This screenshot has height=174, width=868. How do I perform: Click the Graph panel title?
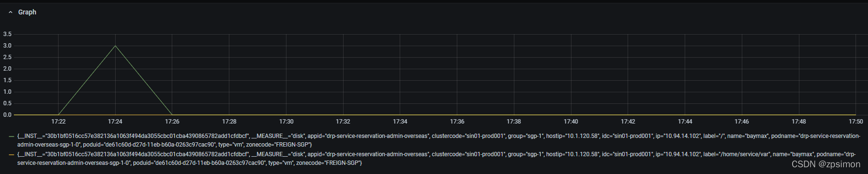tap(27, 12)
